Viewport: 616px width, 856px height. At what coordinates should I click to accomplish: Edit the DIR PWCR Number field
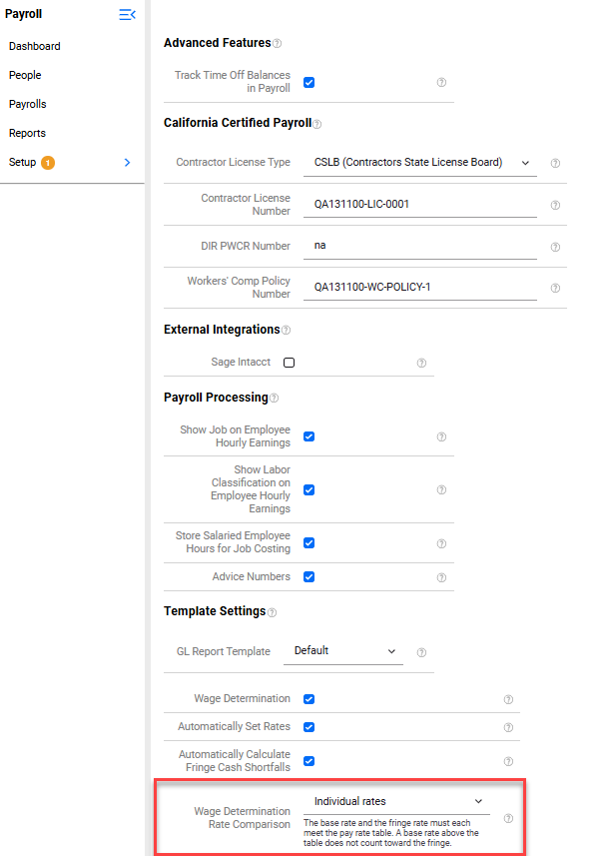point(420,246)
